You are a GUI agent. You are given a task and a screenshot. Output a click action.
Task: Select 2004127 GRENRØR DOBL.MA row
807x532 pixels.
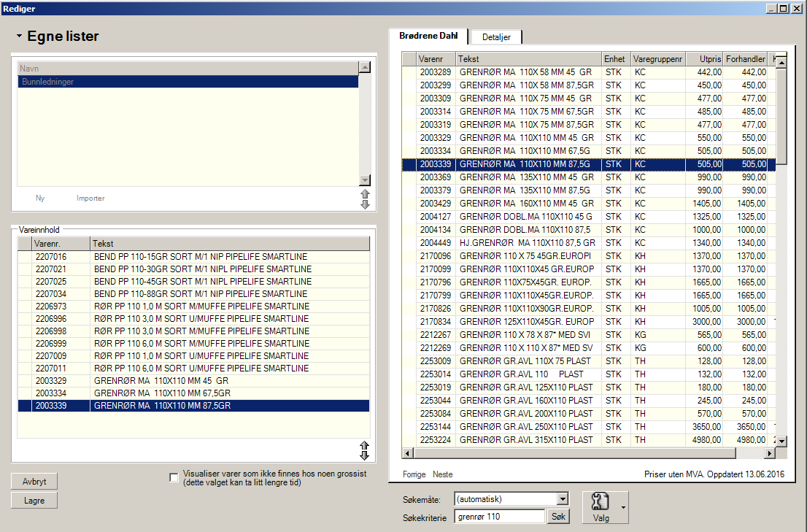coord(589,217)
